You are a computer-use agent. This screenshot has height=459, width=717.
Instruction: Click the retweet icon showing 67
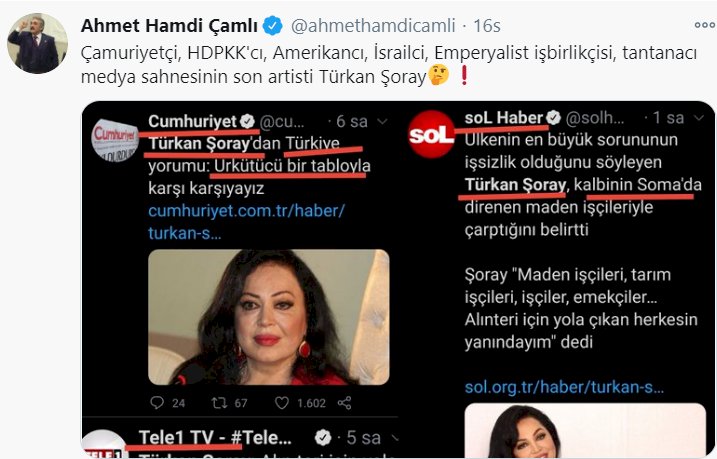[x=228, y=402]
